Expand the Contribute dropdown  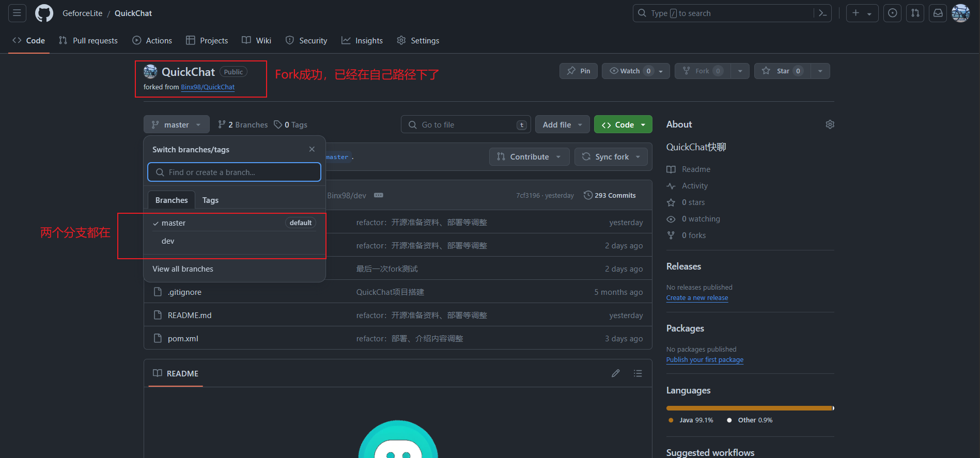click(530, 156)
